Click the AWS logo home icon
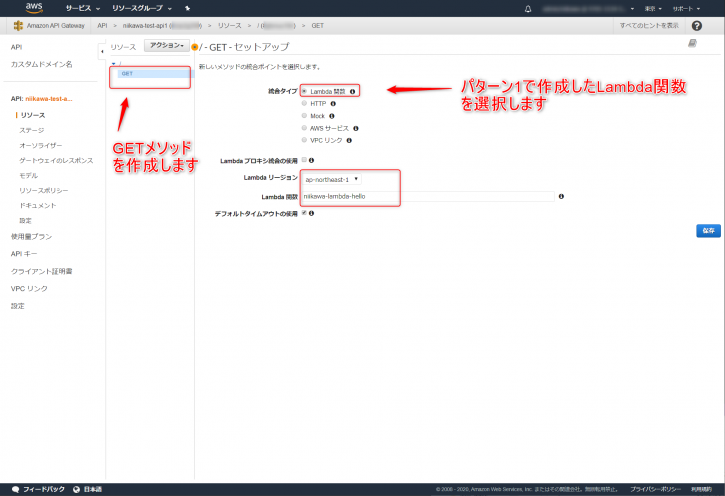Viewport: 725px width, 496px height. pyautogui.click(x=34, y=7)
